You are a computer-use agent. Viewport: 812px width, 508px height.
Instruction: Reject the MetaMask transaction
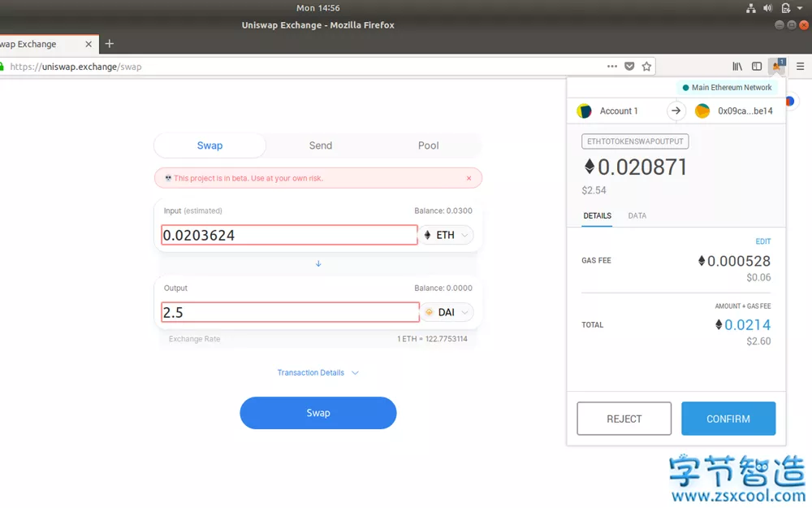click(624, 419)
